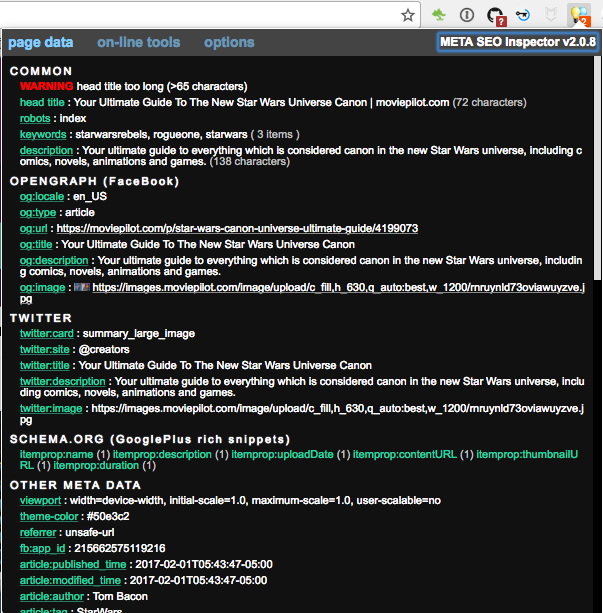Screen dimensions: 603x613
Task: Open the 1Password extension icon
Action: point(467,15)
